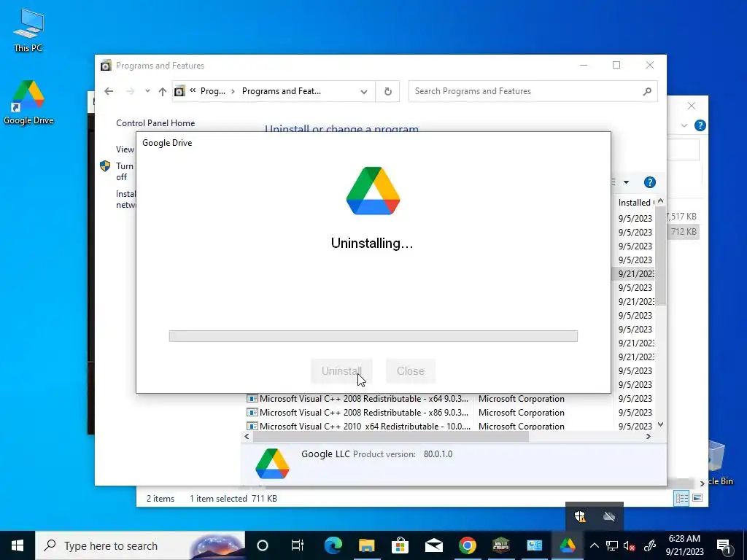The height and width of the screenshot is (560, 747).
Task: Click the Uninstall button in Google Drive dialog
Action: point(341,371)
